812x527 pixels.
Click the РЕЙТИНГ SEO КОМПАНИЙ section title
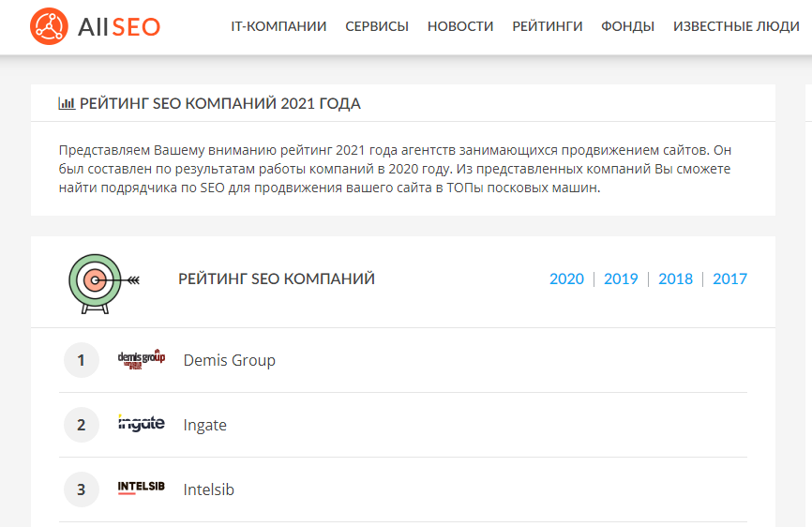277,279
